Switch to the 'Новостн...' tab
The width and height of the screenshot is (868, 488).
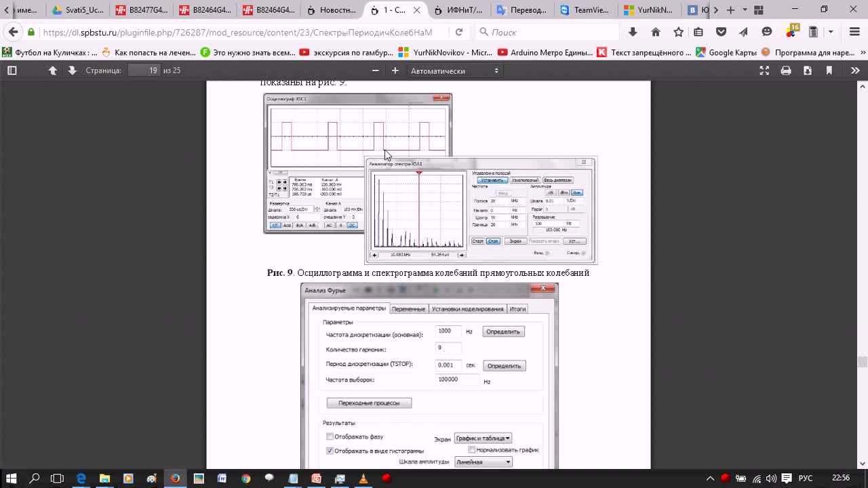pyautogui.click(x=331, y=10)
